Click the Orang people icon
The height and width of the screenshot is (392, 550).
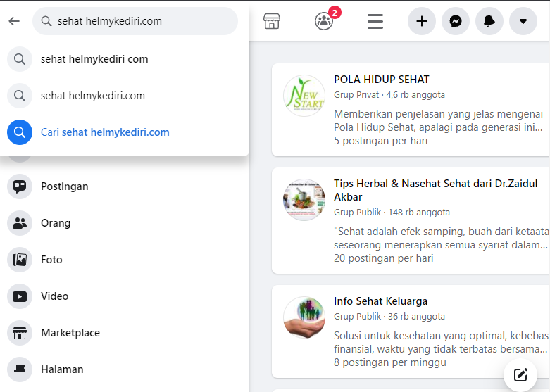coord(20,223)
